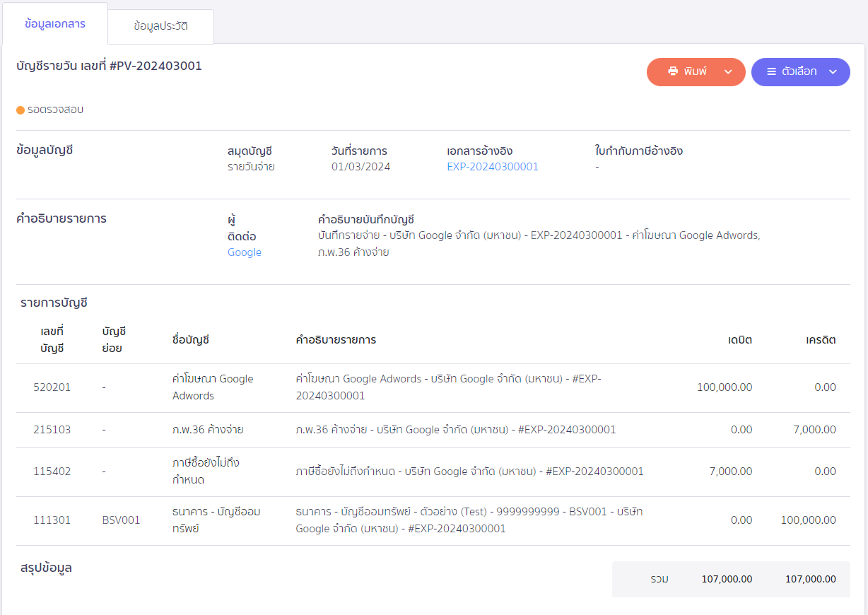Click the บัญชีย่อย column header
Image resolution: width=868 pixels, height=615 pixels.
point(114,340)
